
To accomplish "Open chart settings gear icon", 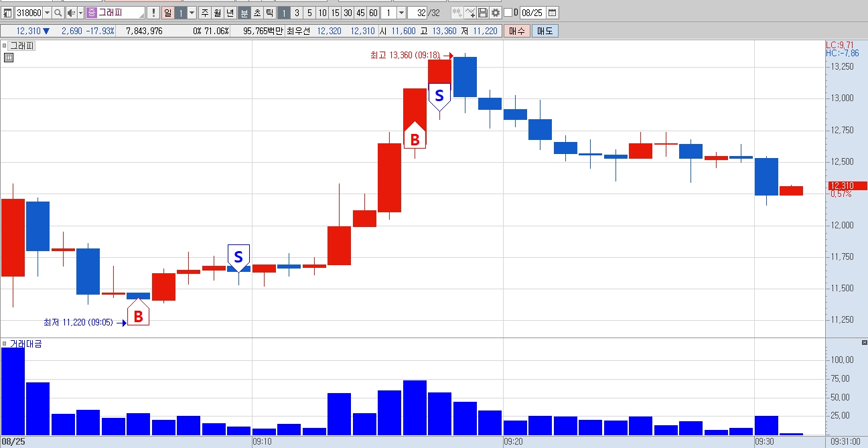I will point(495,13).
